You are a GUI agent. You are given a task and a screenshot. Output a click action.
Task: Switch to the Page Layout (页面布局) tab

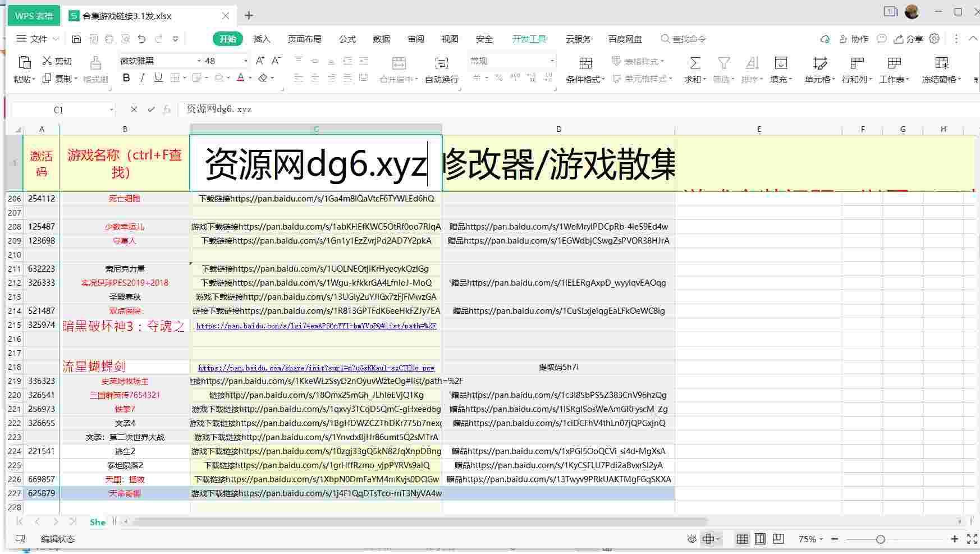(x=304, y=39)
